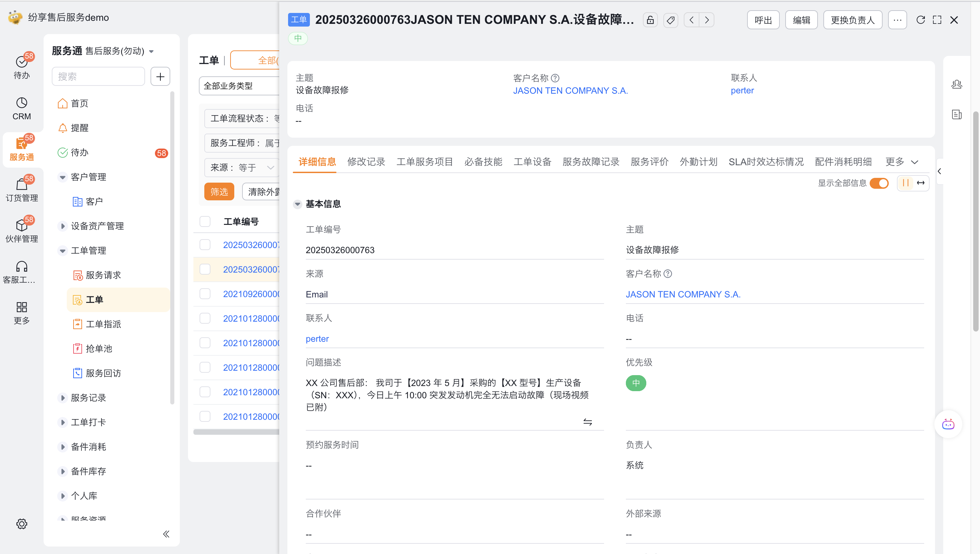Open the CRM module in the left sidebar

[x=22, y=108]
